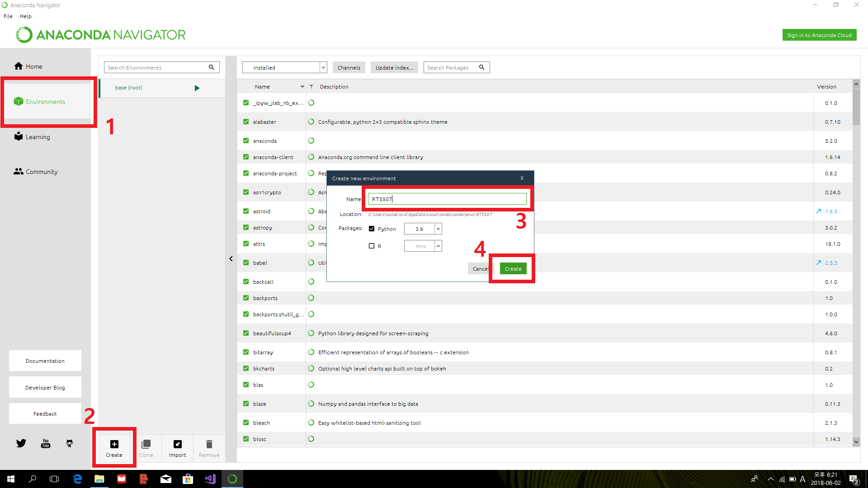The width and height of the screenshot is (868, 488).
Task: Click the Description column header
Action: tap(334, 86)
